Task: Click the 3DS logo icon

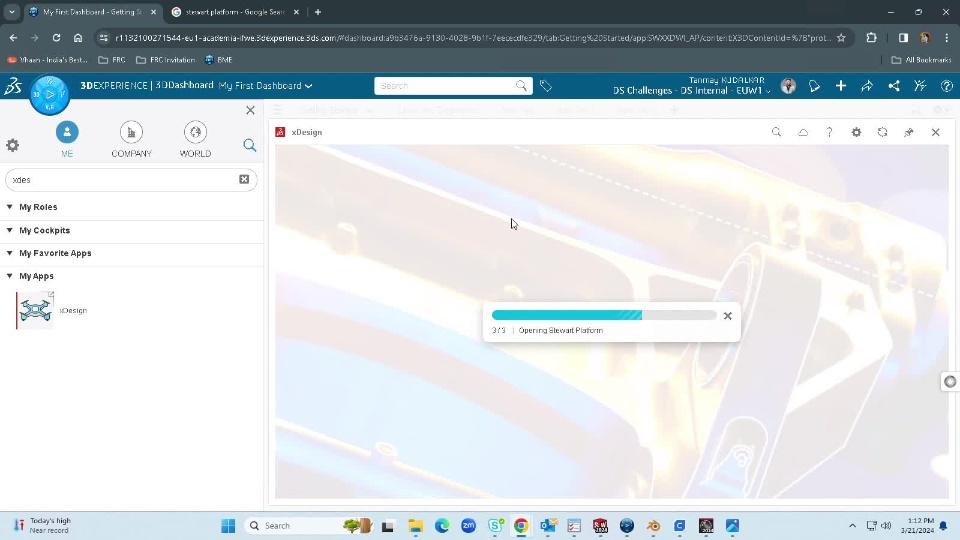Action: [13, 86]
